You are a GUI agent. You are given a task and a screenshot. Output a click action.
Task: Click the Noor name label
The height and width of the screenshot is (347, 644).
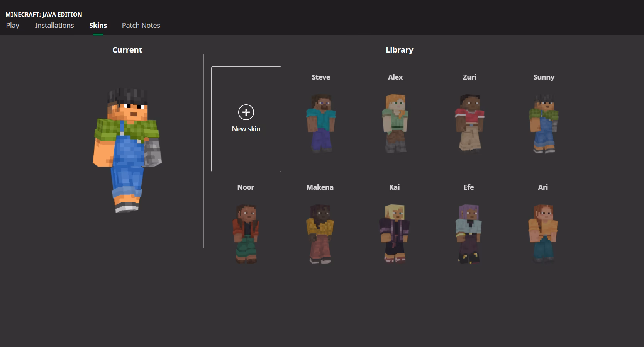[x=246, y=187]
